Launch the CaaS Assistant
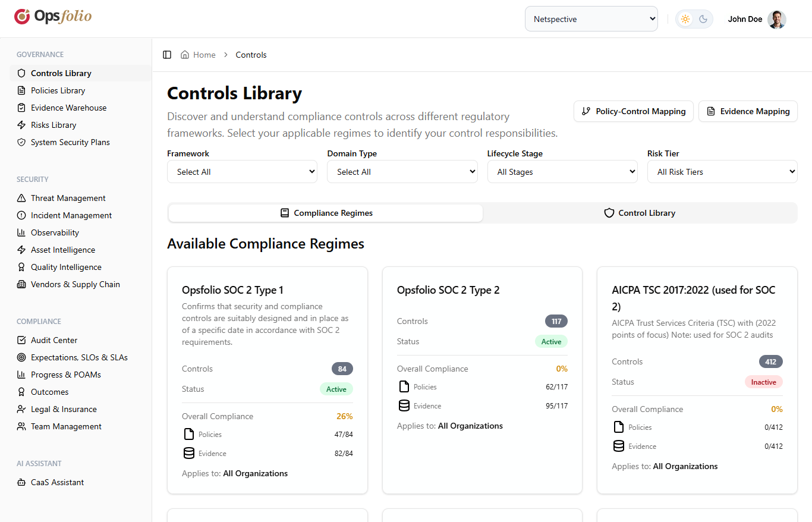Image resolution: width=812 pixels, height=522 pixels. (x=56, y=482)
